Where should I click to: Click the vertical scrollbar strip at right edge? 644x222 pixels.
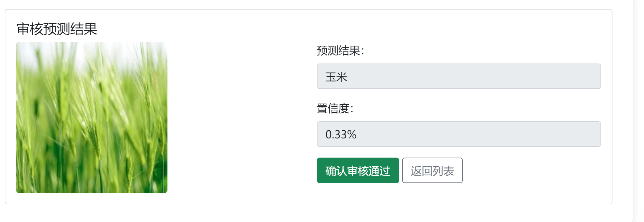pos(638,111)
